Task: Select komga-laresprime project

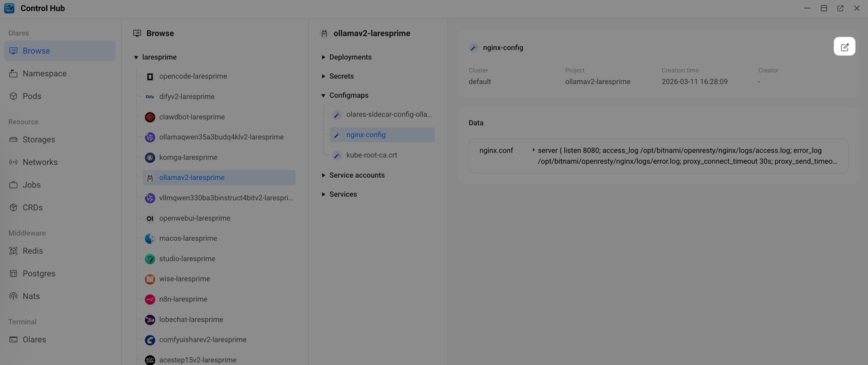Action: click(219, 157)
